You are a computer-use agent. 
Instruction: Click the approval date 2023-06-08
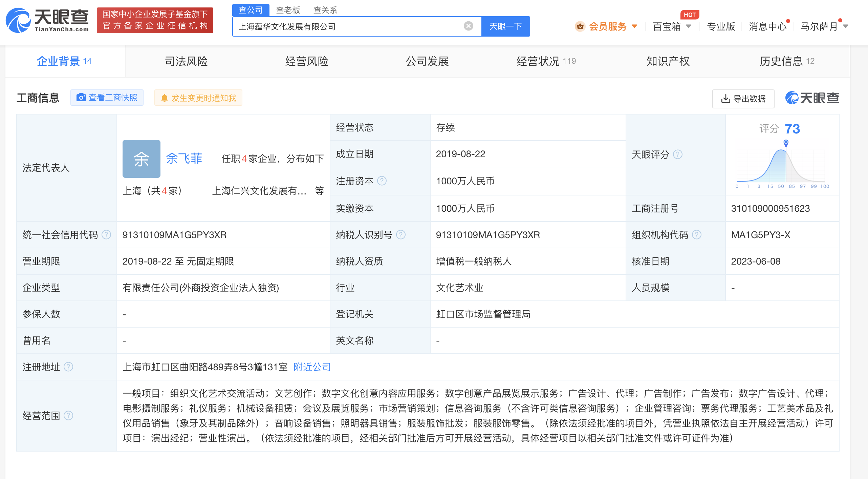[x=756, y=261]
